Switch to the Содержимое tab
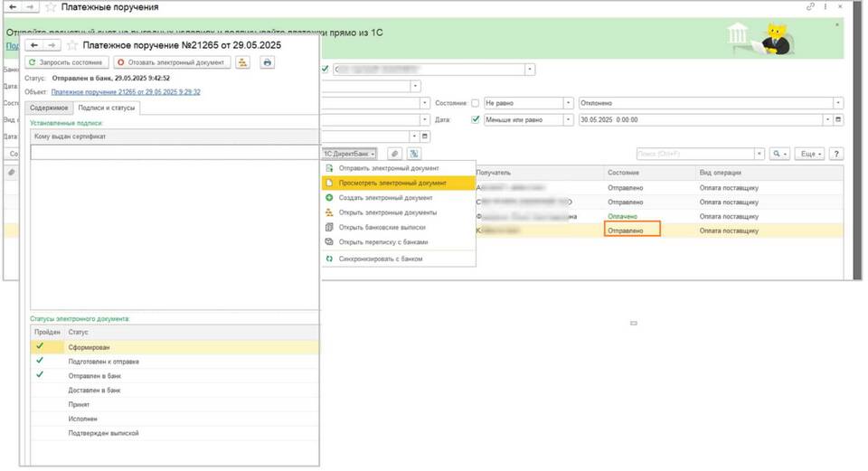This screenshot has height=471, width=868. (x=50, y=108)
